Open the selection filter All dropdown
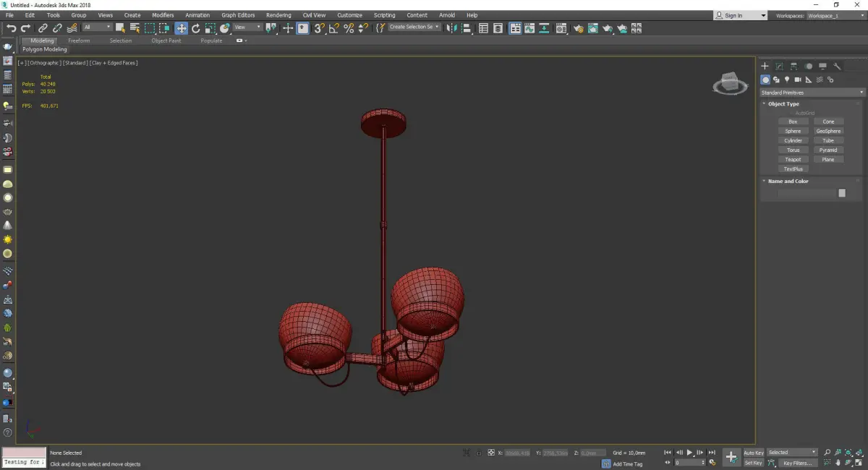The height and width of the screenshot is (470, 868). pos(97,27)
